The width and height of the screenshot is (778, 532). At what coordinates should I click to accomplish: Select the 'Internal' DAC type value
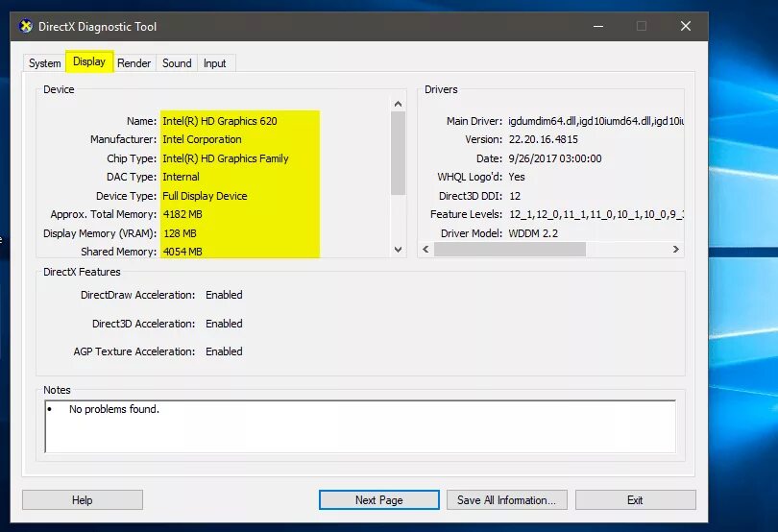tap(182, 177)
